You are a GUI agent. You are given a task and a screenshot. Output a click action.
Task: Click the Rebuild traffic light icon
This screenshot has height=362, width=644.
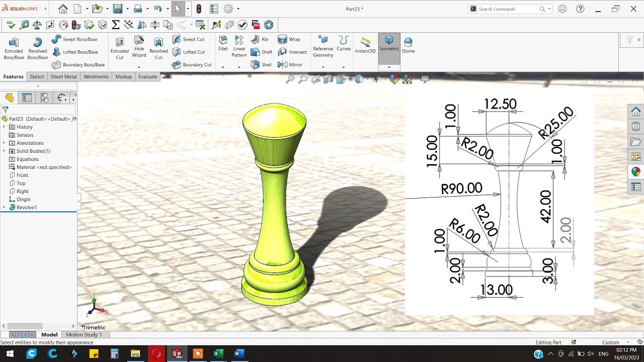[199, 9]
